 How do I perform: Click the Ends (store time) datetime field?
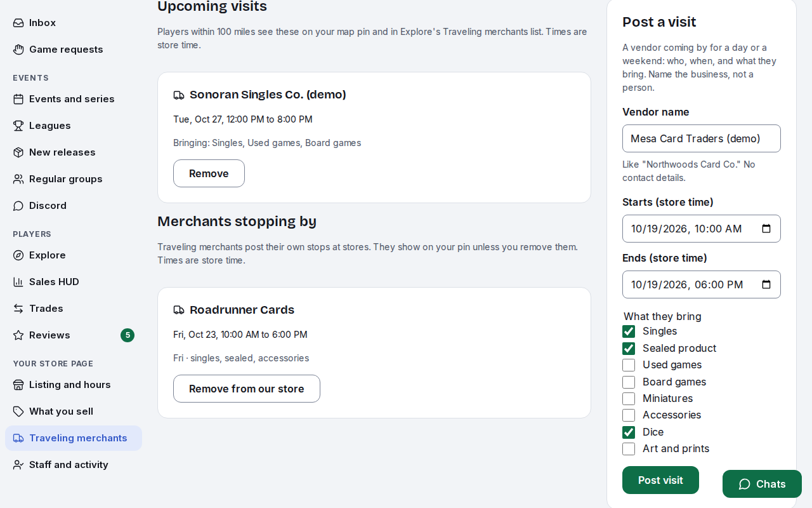click(x=702, y=284)
